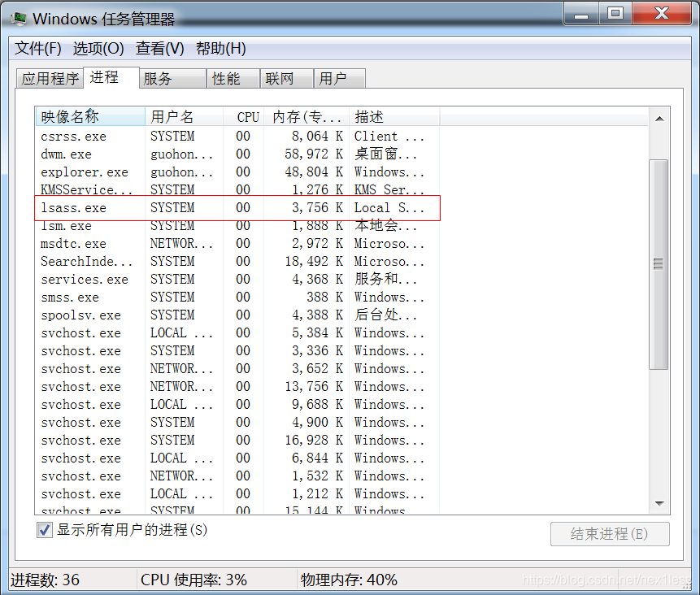Viewport: 700px width, 595px height.
Task: Select the services.exe process
Action: click(x=237, y=279)
